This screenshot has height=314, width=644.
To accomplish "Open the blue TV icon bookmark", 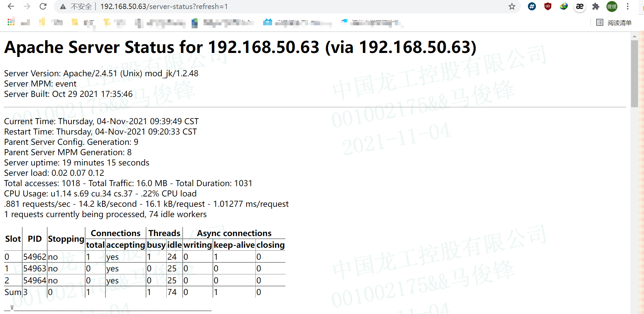I will (267, 22).
